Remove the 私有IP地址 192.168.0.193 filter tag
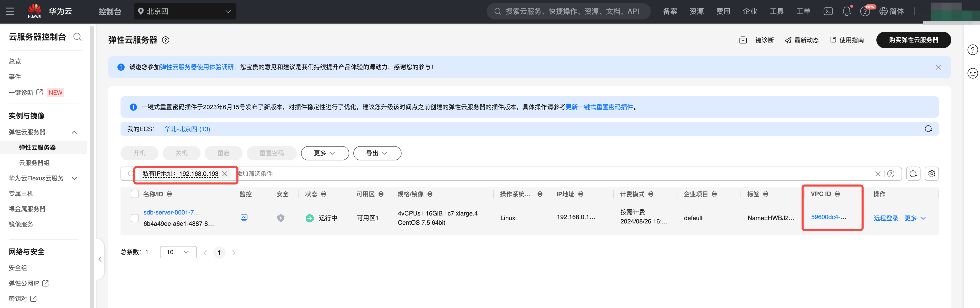The height and width of the screenshot is (308, 980). (225, 174)
